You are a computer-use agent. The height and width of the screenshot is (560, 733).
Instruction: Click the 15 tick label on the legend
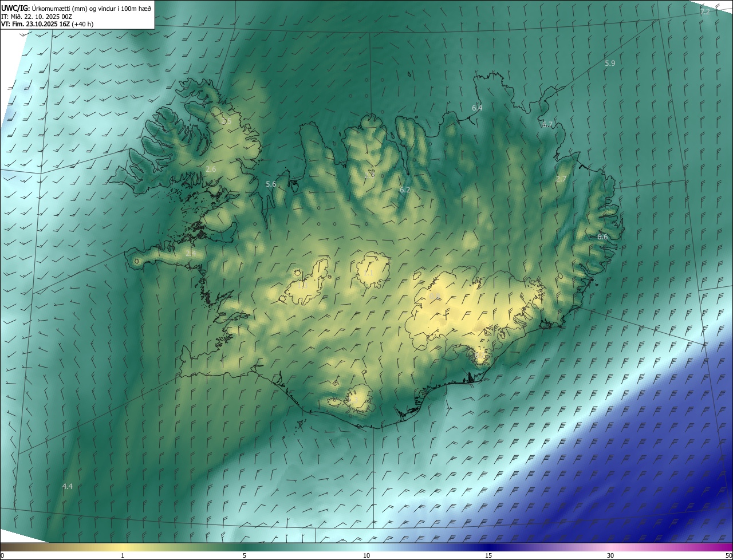click(x=488, y=555)
